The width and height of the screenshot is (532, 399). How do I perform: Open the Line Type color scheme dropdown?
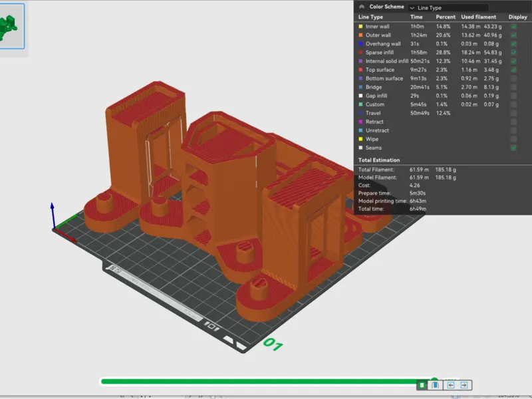(448, 7)
